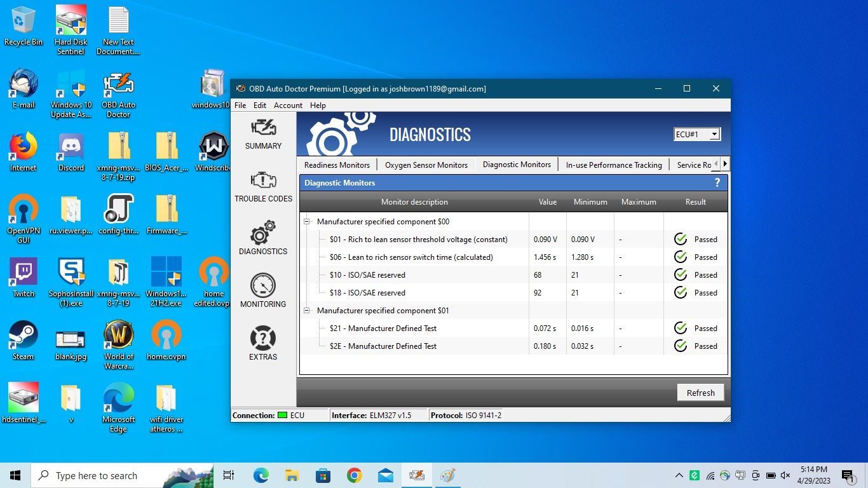Click the Type here to search box

(x=97, y=475)
